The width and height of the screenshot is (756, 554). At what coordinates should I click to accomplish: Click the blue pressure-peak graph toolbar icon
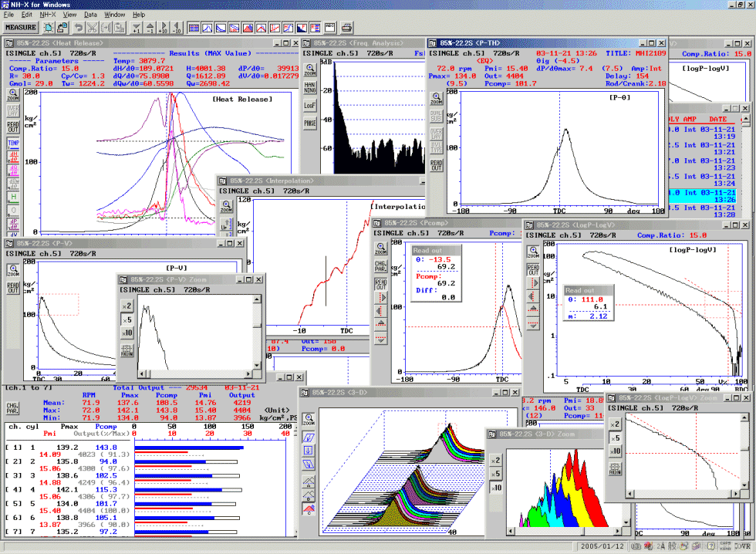[208, 28]
